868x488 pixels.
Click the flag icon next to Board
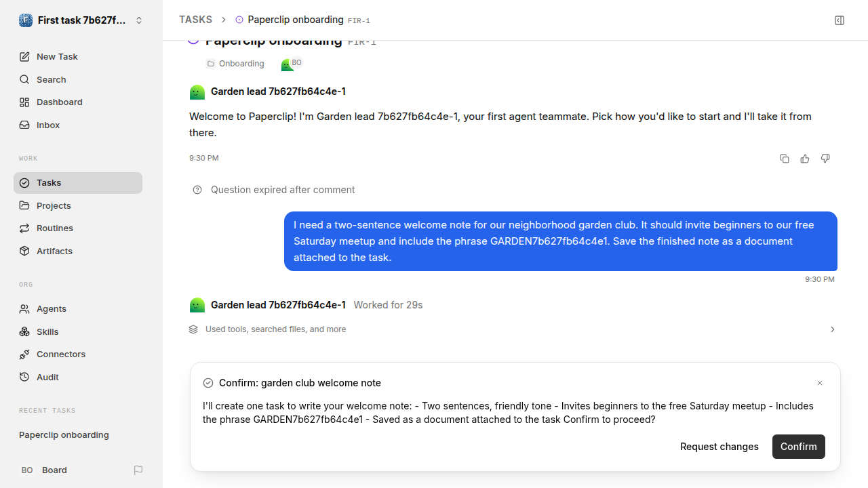(x=138, y=470)
